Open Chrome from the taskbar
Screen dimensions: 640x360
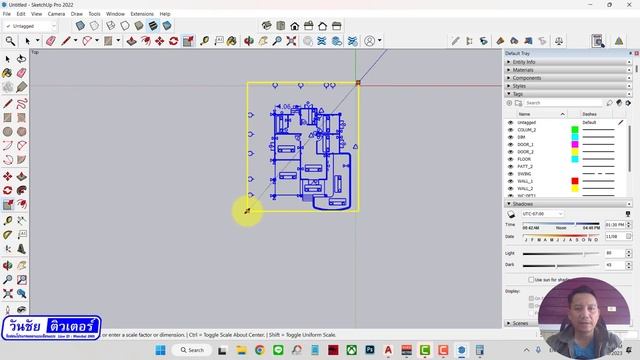coord(260,350)
